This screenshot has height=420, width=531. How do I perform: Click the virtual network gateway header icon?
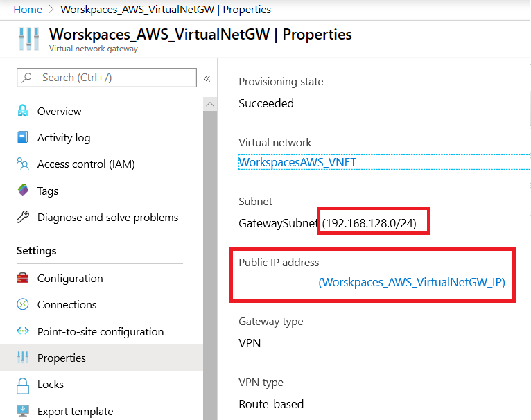pos(29,39)
